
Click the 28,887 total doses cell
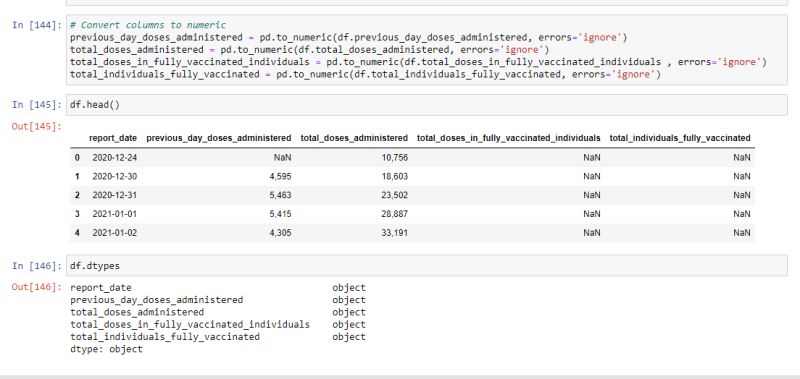(x=395, y=214)
